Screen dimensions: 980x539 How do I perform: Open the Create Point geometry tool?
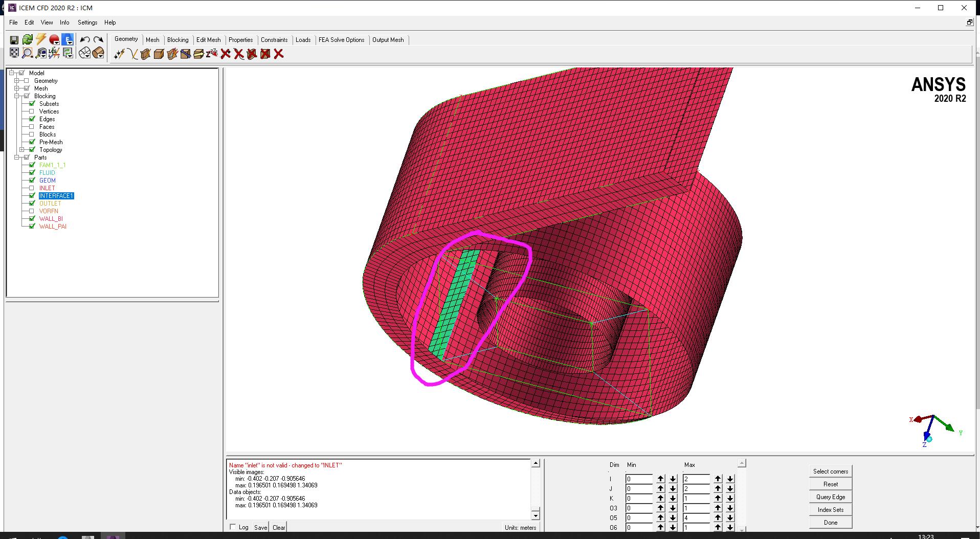(x=119, y=54)
